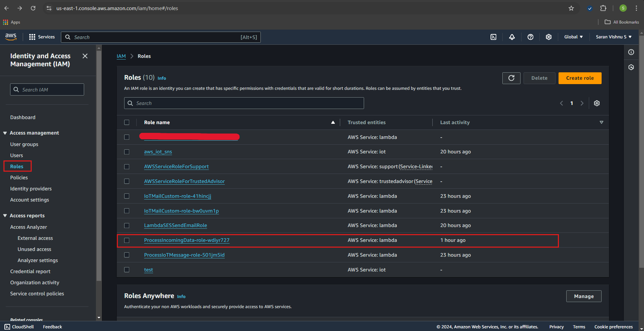The image size is (644, 331).
Task: Select the LambdaSESSendEmailRole checkbox
Action: point(127,226)
